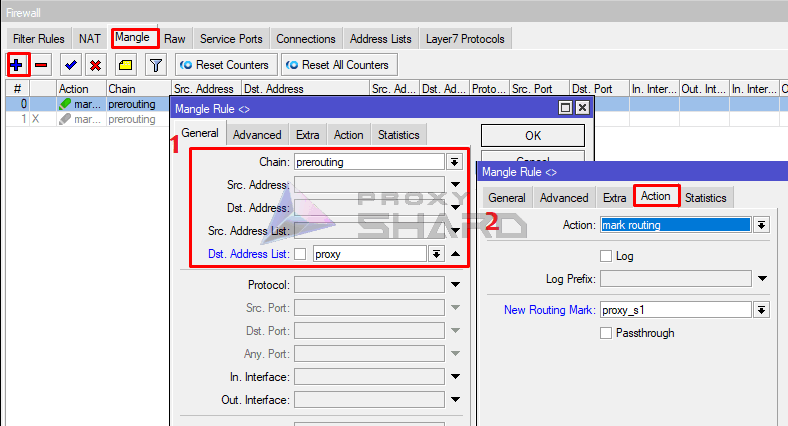The height and width of the screenshot is (426, 788).
Task: Toggle the Dst. Address List invert checkbox
Action: (300, 254)
